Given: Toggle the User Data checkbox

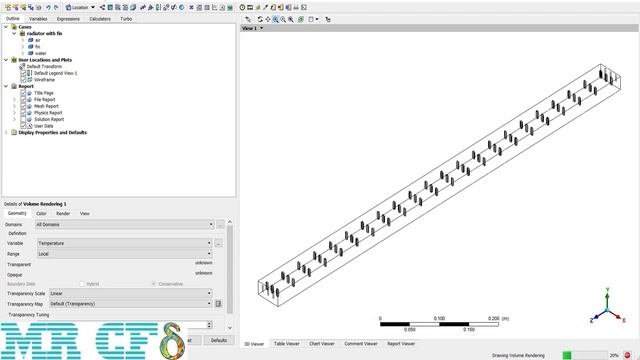Looking at the screenshot, I should (x=23, y=126).
